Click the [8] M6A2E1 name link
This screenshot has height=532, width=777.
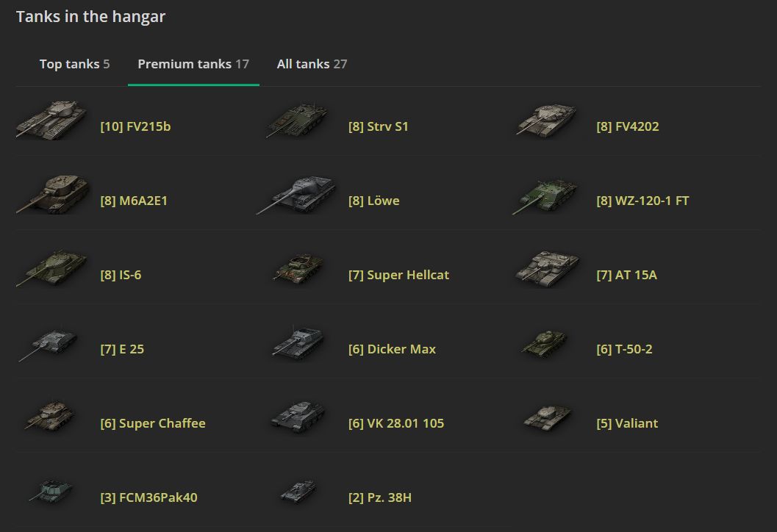coord(134,201)
